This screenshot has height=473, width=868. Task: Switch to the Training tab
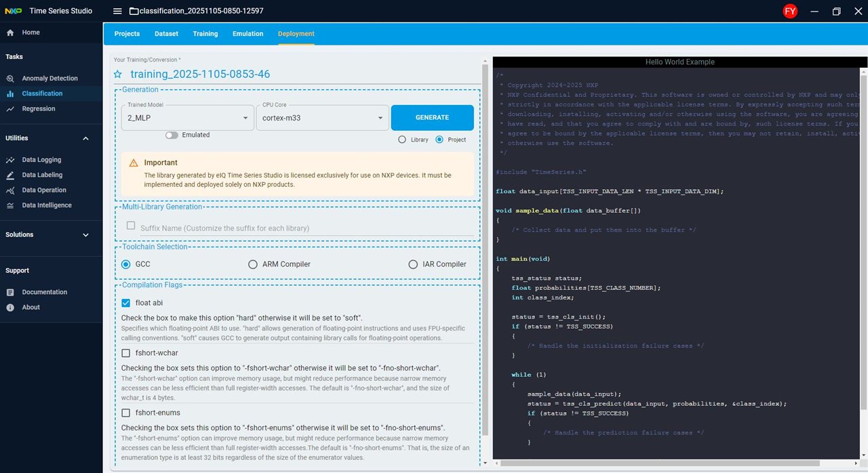point(205,34)
